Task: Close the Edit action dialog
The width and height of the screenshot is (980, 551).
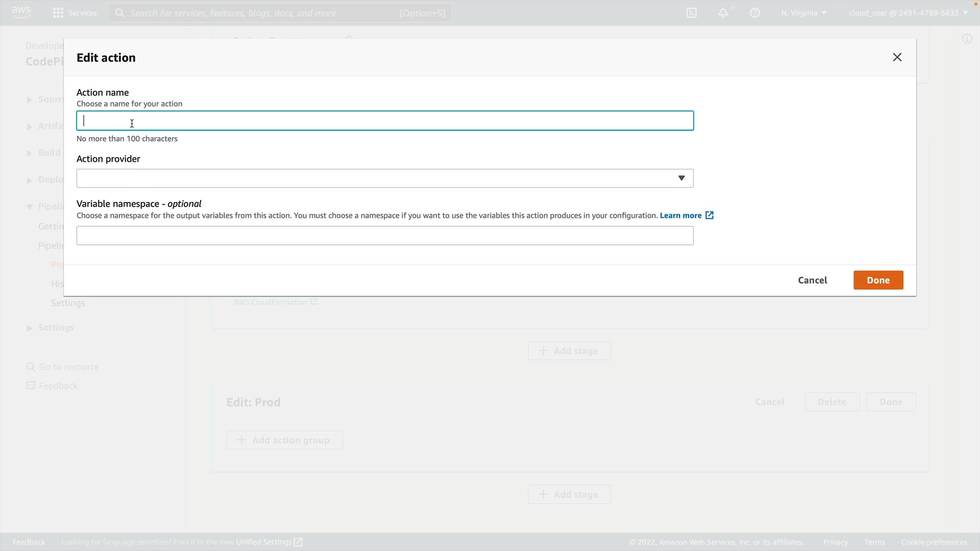Action: 897,57
